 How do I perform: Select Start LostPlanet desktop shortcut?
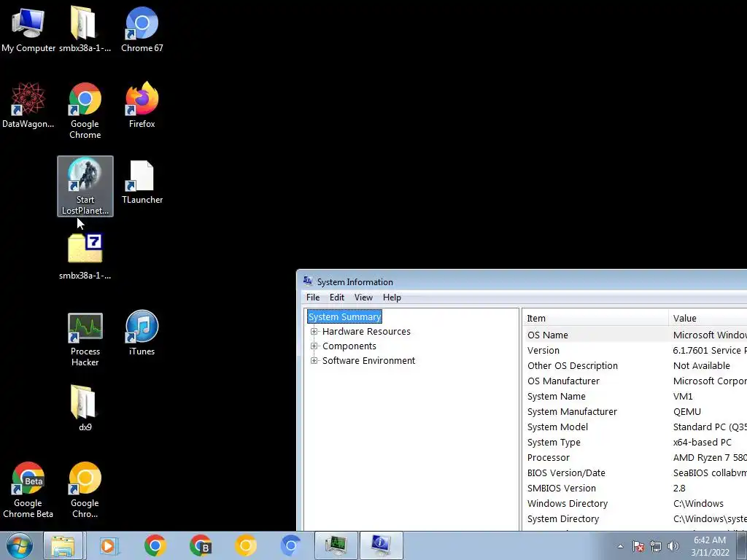tap(85, 186)
